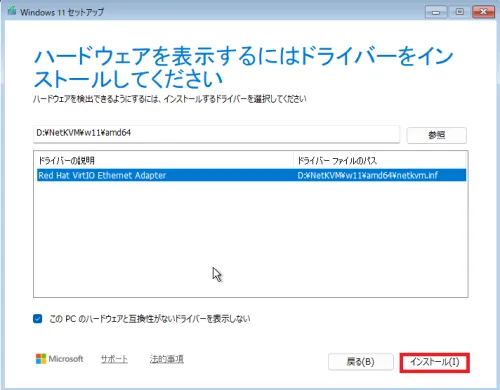Click the ドライバー ファイルのパス column header

coord(380,161)
